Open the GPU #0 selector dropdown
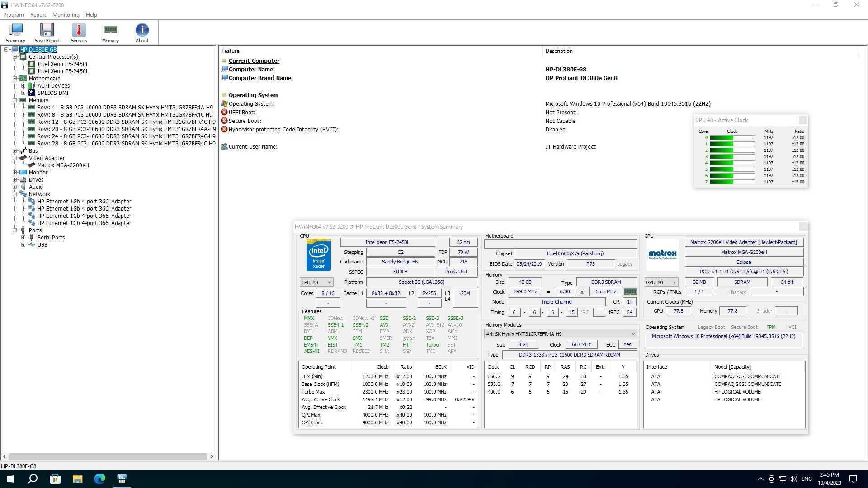This screenshot has width=868, height=488. point(661,282)
